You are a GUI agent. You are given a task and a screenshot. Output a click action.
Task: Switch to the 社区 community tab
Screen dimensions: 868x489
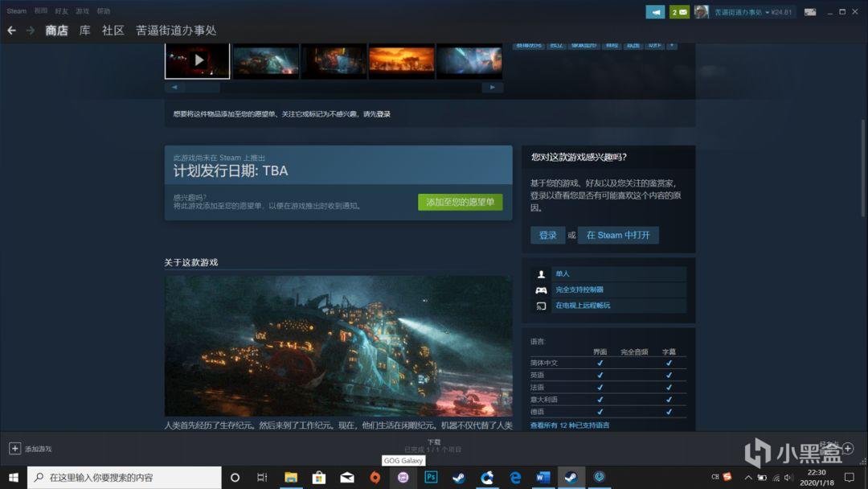113,31
